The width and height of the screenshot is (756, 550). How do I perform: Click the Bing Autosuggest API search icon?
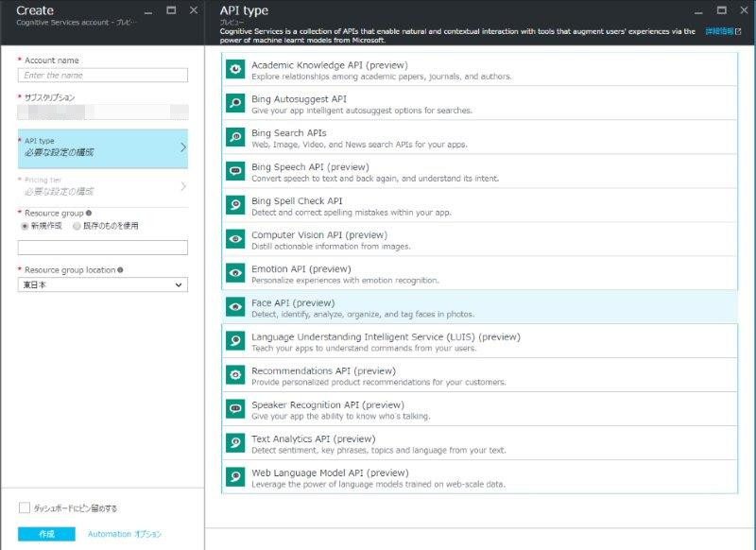pyautogui.click(x=235, y=103)
